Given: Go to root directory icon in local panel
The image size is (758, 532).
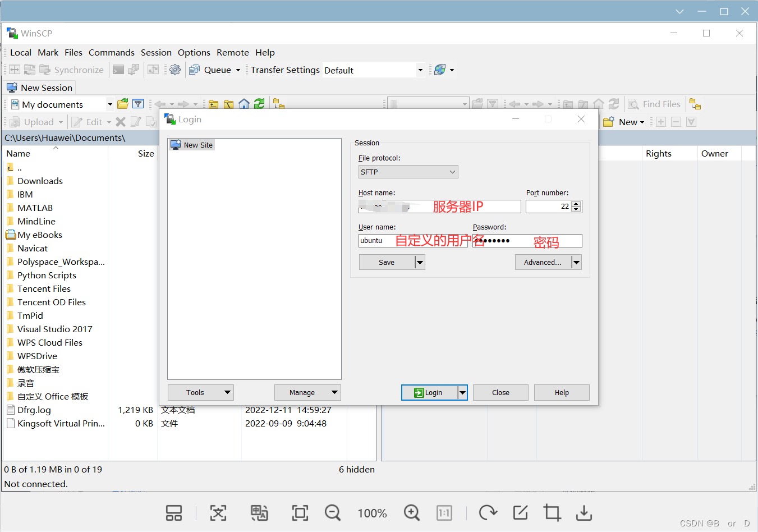Looking at the screenshot, I should [x=229, y=104].
